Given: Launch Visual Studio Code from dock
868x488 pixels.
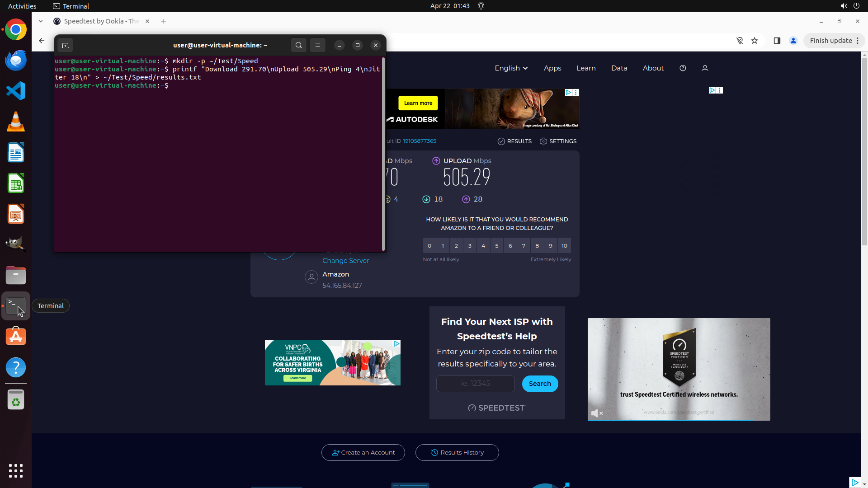Looking at the screenshot, I should coord(16,91).
